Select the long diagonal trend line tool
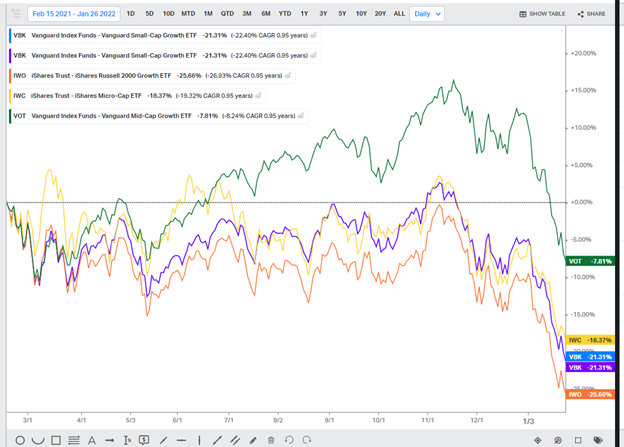The width and height of the screenshot is (624, 447). (217, 440)
